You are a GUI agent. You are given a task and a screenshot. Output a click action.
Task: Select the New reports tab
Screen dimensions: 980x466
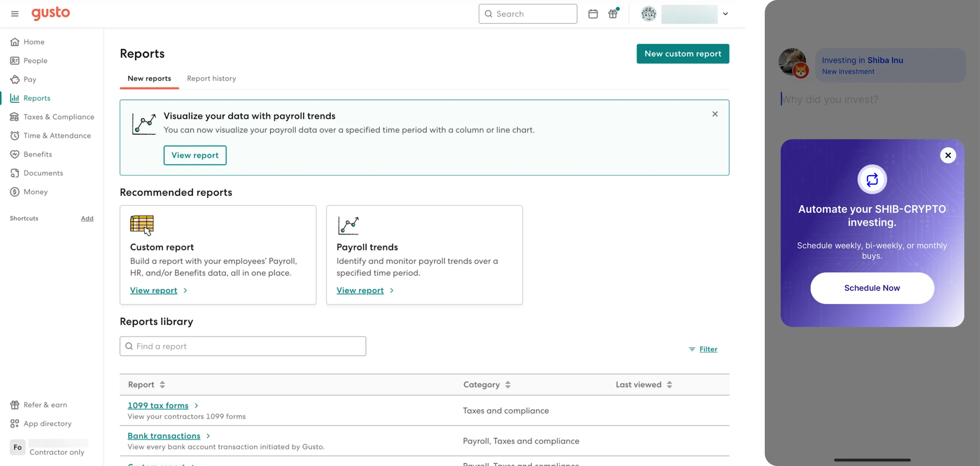(149, 78)
